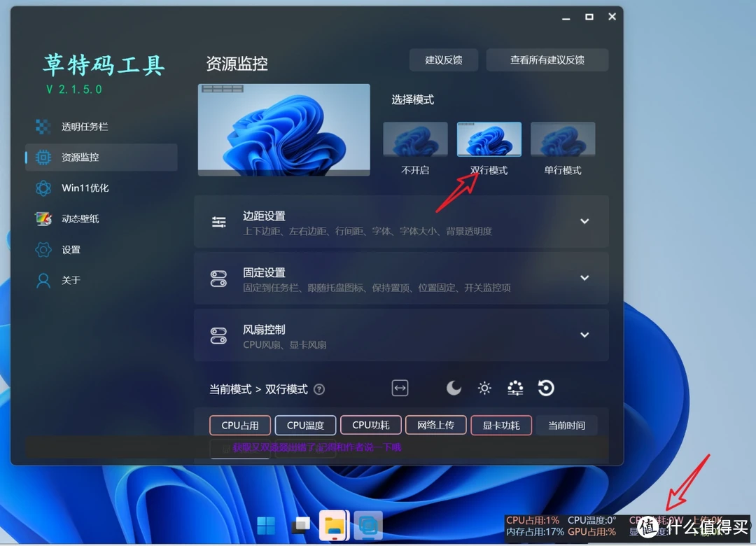The image size is (756, 546).
Task: Expand the 边距设置 settings section
Action: (585, 221)
